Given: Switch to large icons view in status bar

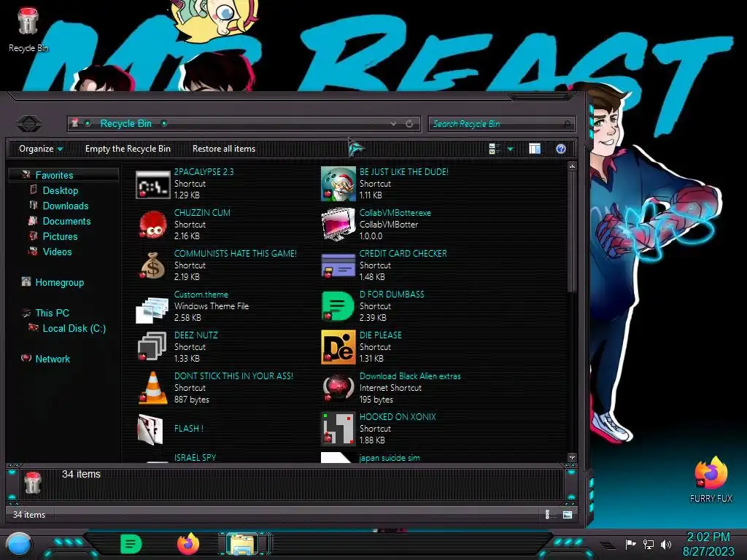Looking at the screenshot, I should 568,514.
